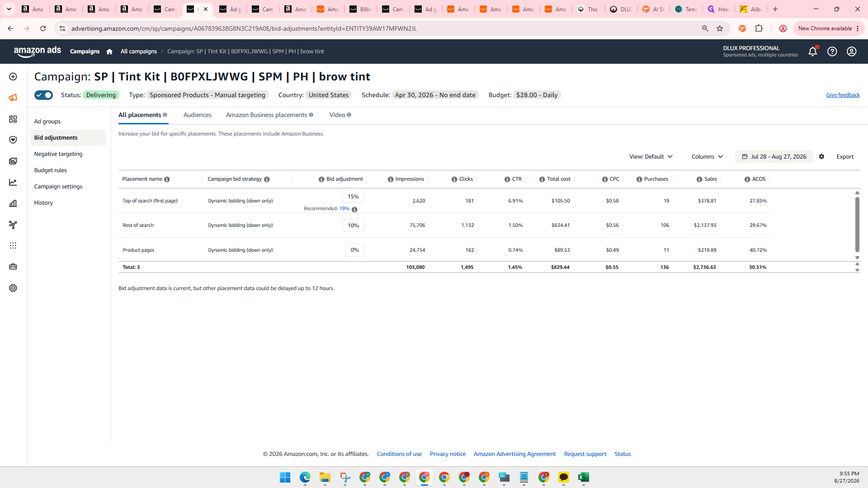Bookmark this page with the star icon

point(720,28)
